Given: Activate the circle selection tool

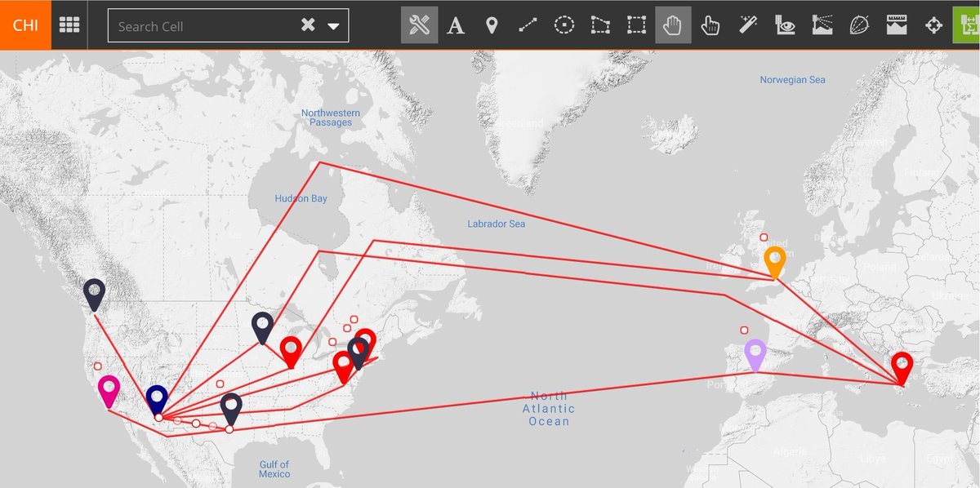Looking at the screenshot, I should (x=563, y=25).
